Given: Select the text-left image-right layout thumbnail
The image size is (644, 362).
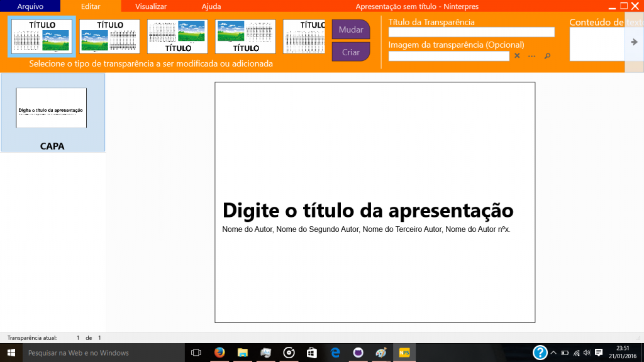Looking at the screenshot, I should [x=42, y=36].
